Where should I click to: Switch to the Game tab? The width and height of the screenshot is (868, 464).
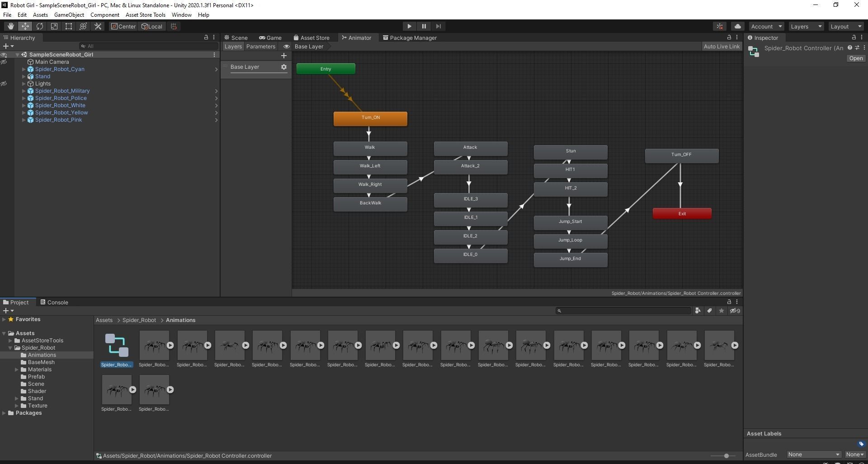270,38
